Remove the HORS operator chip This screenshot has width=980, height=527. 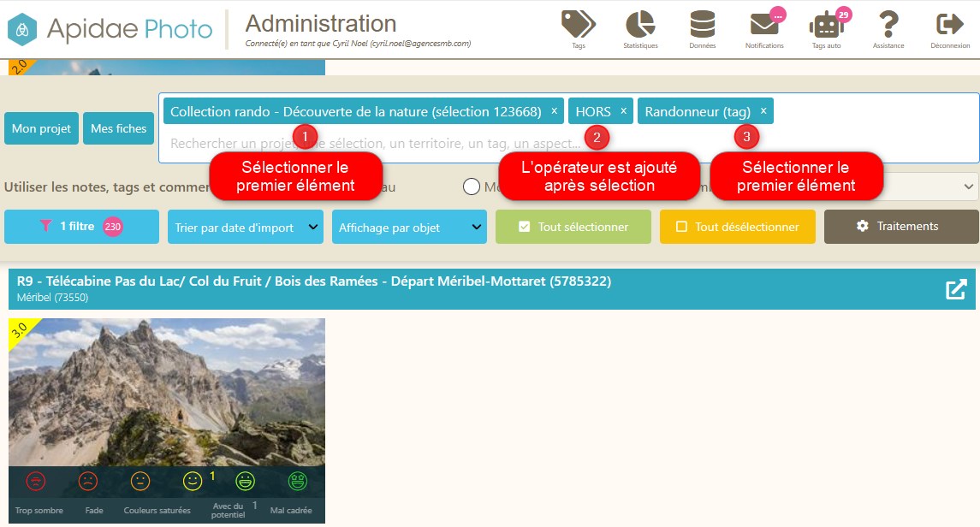click(623, 110)
